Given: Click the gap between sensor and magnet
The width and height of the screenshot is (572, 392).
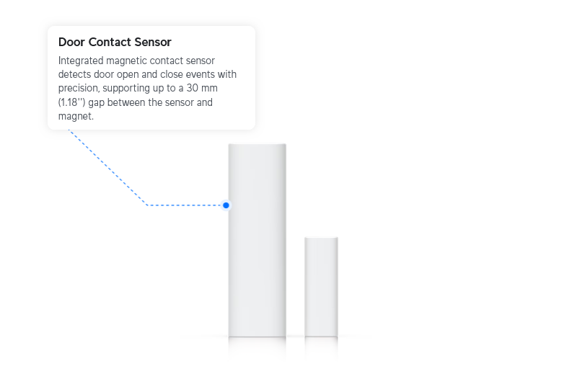Looking at the screenshot, I should pos(296,287).
